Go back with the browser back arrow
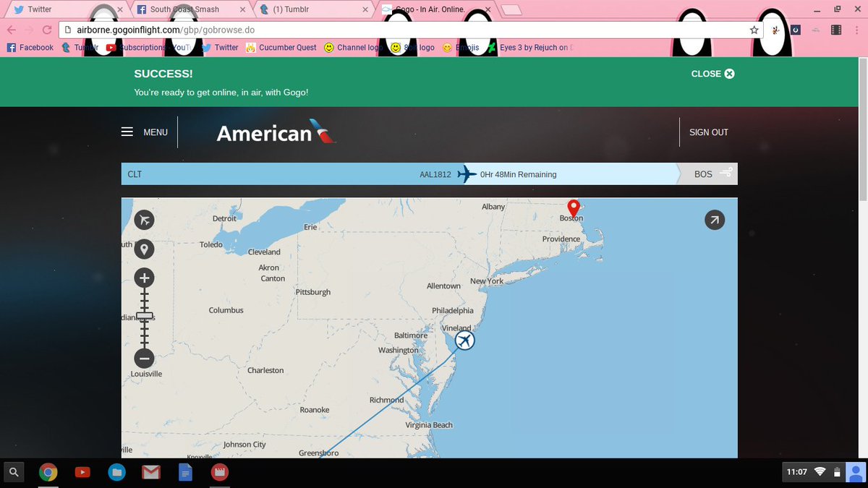The height and width of the screenshot is (488, 868). point(12,30)
